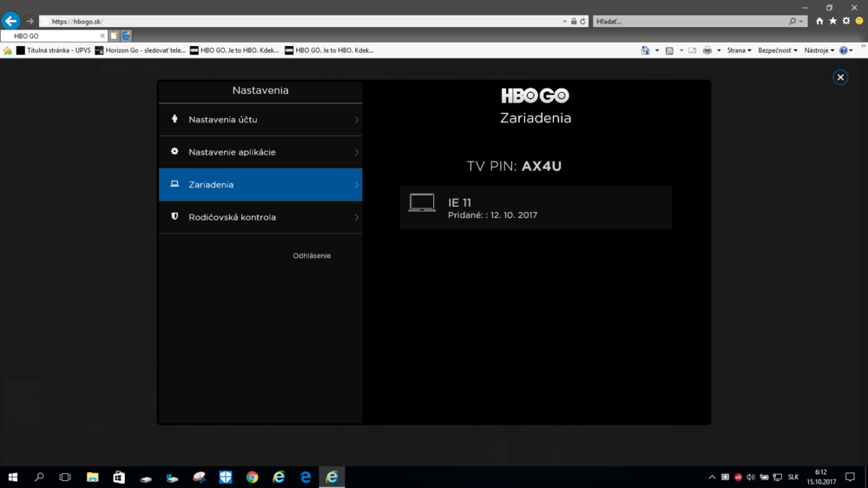Open the Nástroje menu
This screenshot has height=488, width=868.
(819, 50)
